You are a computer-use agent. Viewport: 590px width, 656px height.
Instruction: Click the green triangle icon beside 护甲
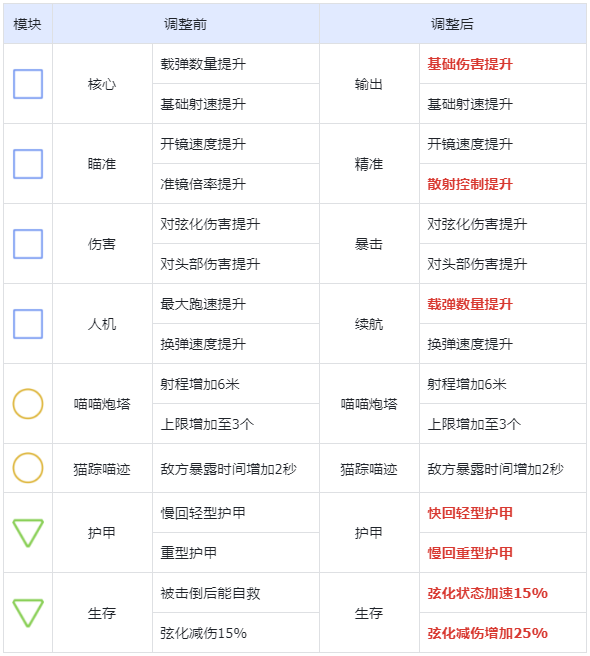click(28, 533)
